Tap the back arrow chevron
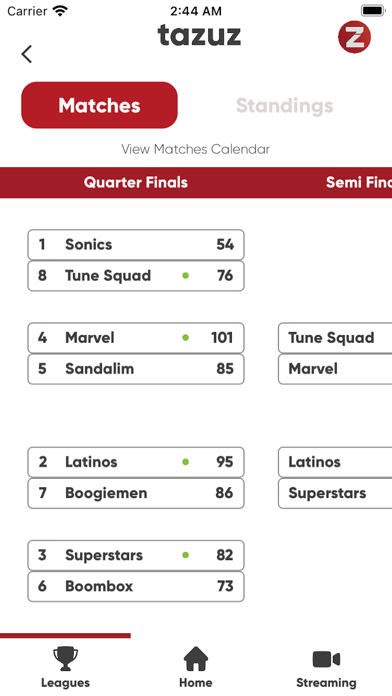Viewport: 392px width, 696px height. (x=27, y=54)
